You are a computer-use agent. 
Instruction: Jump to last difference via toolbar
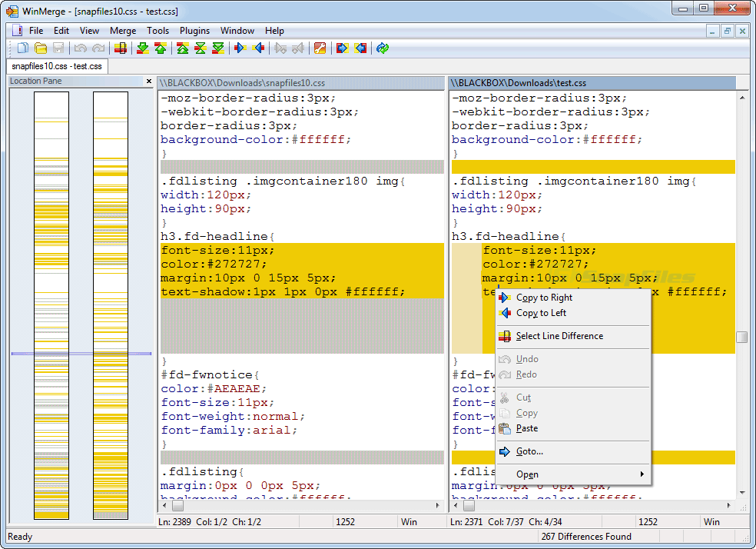click(x=218, y=48)
